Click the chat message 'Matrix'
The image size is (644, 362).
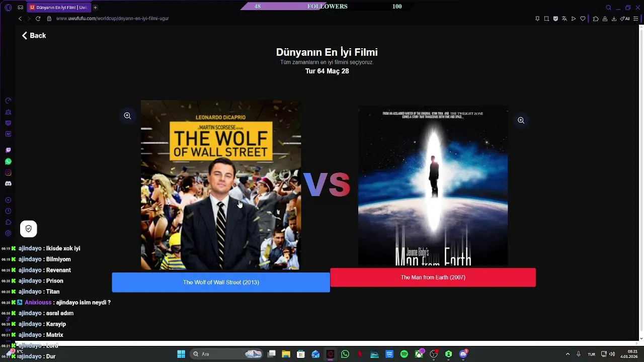(x=54, y=335)
